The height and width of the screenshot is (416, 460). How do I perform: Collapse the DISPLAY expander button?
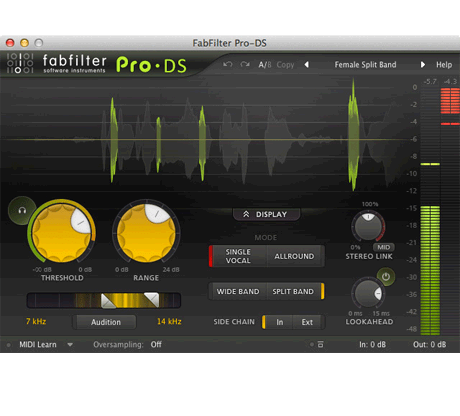click(x=266, y=214)
